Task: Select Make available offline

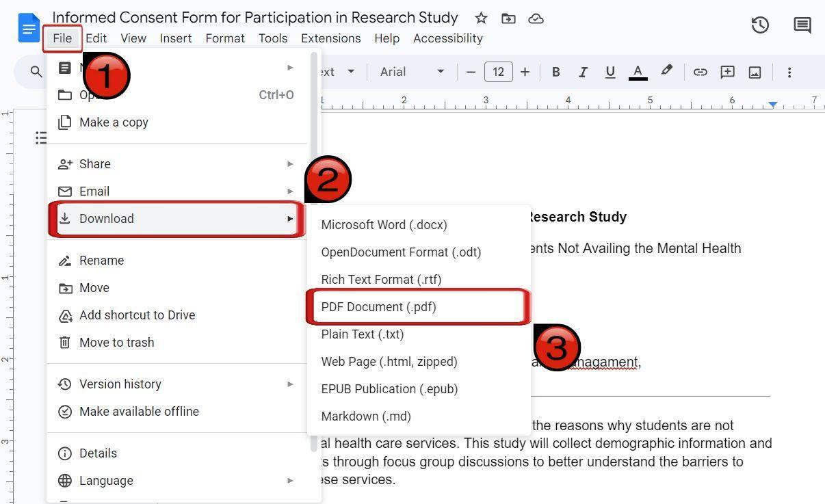Action: coord(178,412)
